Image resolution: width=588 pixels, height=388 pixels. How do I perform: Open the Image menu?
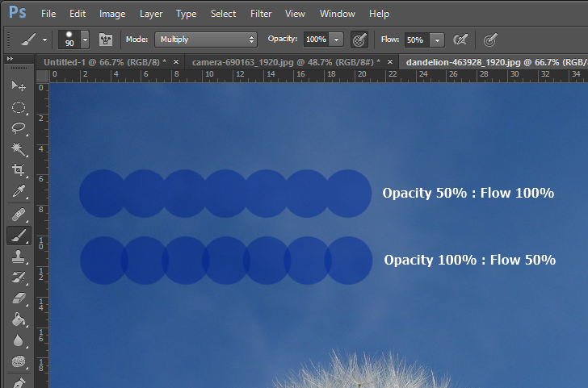coord(112,14)
